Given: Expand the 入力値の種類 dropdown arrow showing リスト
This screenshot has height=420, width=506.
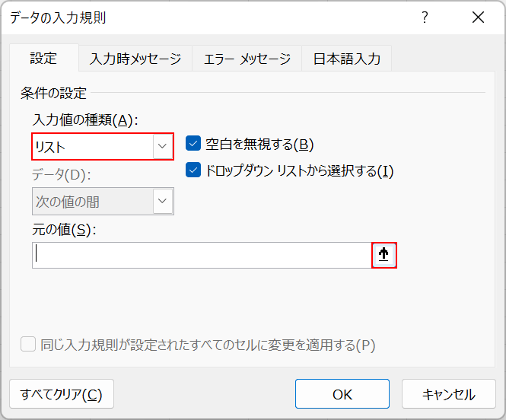Looking at the screenshot, I should (162, 147).
